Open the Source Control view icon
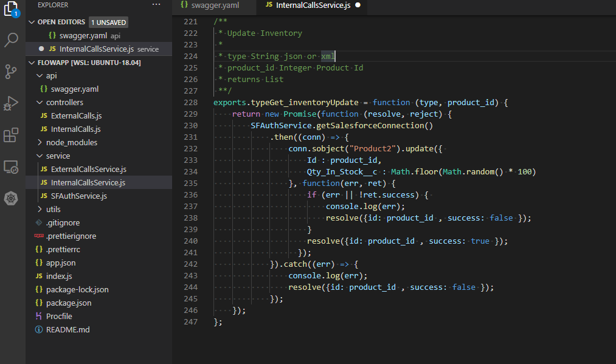The width and height of the screenshot is (616, 364). [12, 72]
